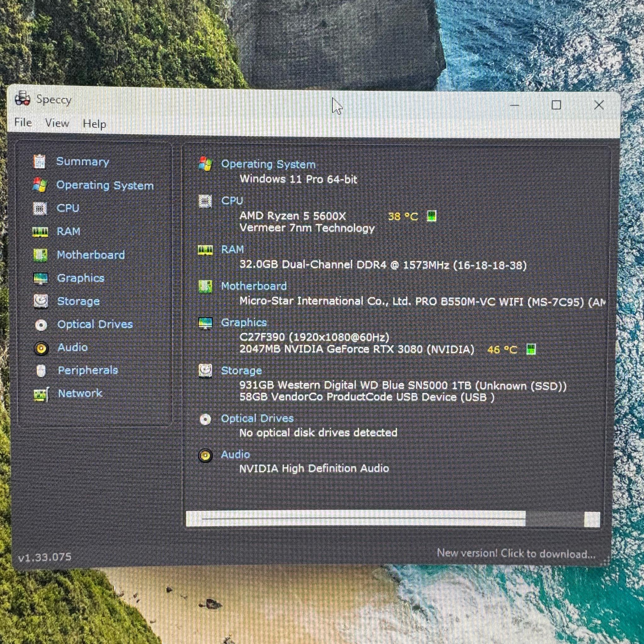Select the Network card icon in sidebar
This screenshot has height=644, width=644.
coord(41,394)
